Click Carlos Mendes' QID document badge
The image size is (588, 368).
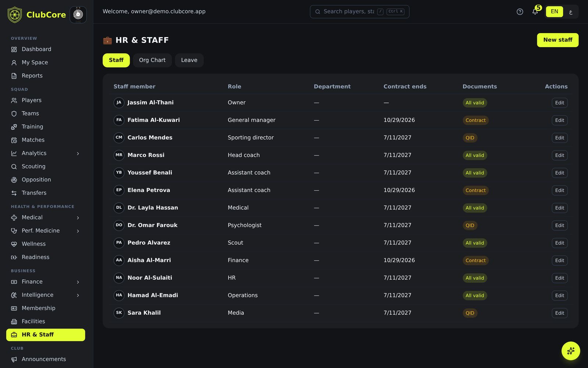point(470,138)
